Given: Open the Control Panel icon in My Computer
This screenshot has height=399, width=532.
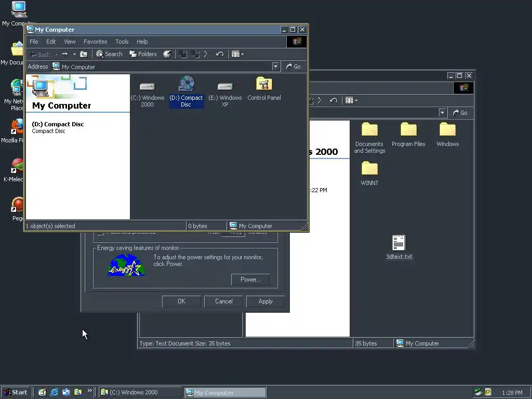Looking at the screenshot, I should coord(264,89).
